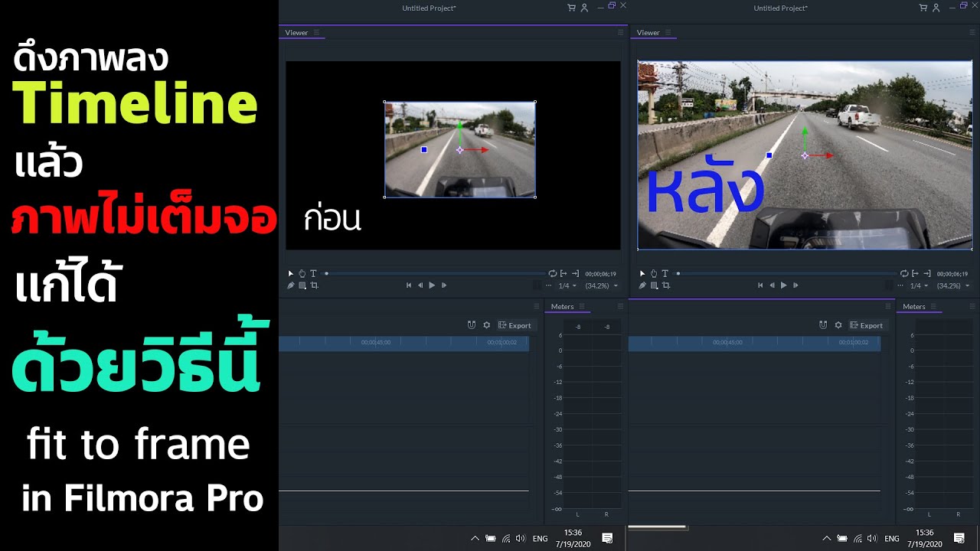Set Out point in left viewer
The image size is (980, 551).
[575, 273]
